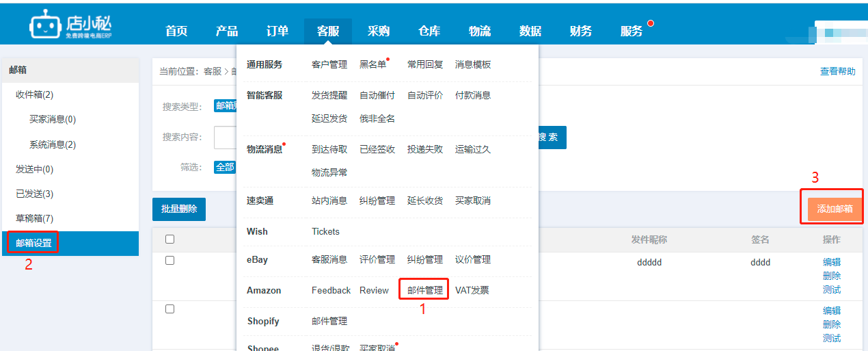Open 评价管理 under eBay
The width and height of the screenshot is (868, 351).
[x=377, y=259]
